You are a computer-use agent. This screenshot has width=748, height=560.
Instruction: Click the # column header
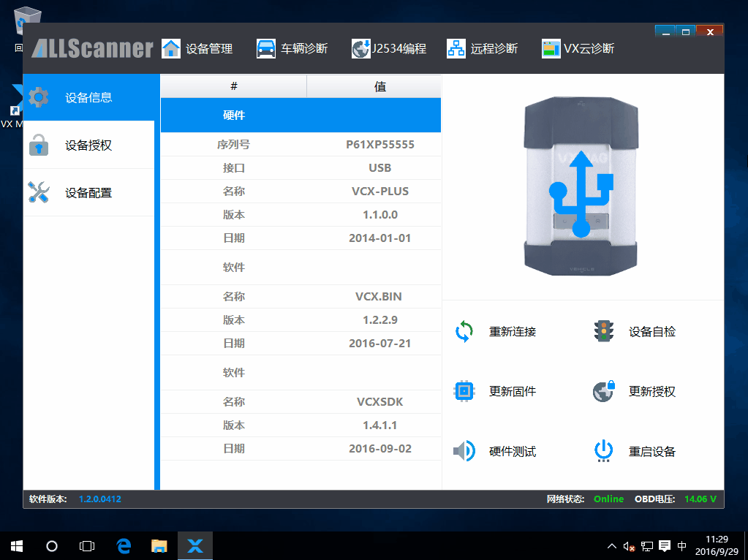coord(234,86)
